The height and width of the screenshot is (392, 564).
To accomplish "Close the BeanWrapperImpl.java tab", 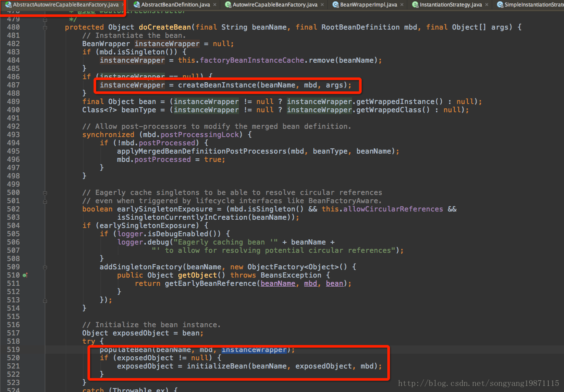I will coord(402,5).
